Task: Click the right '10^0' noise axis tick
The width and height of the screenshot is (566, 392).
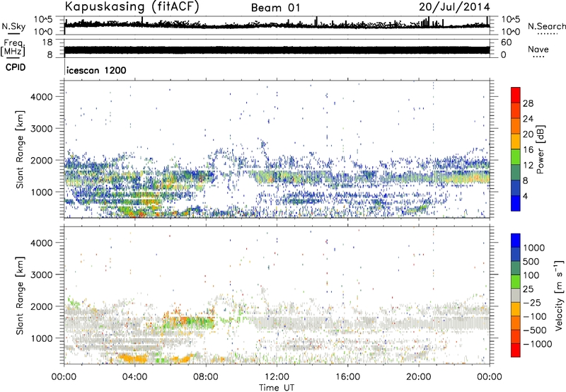Action: coord(511,32)
